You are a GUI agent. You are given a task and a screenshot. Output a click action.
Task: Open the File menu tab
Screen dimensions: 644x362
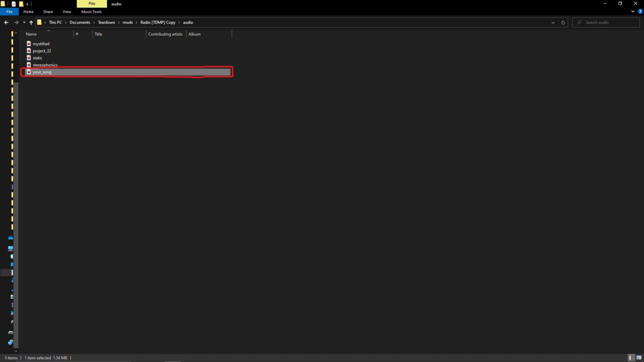pyautogui.click(x=9, y=12)
